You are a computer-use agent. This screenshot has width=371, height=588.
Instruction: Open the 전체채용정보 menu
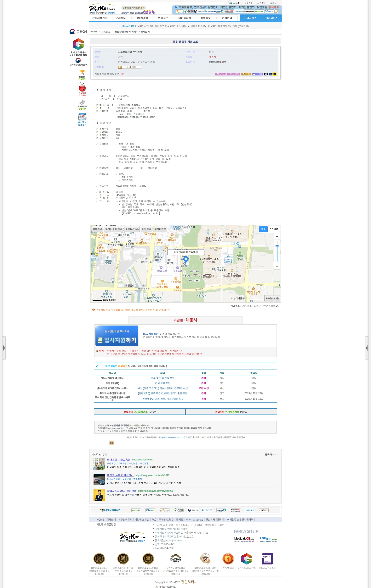click(x=100, y=18)
